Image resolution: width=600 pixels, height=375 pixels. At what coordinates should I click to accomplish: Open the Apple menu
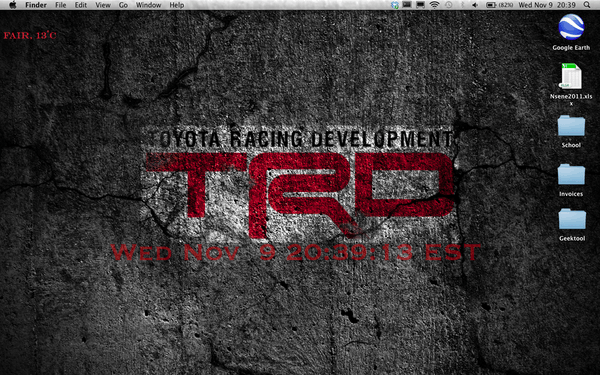point(13,5)
